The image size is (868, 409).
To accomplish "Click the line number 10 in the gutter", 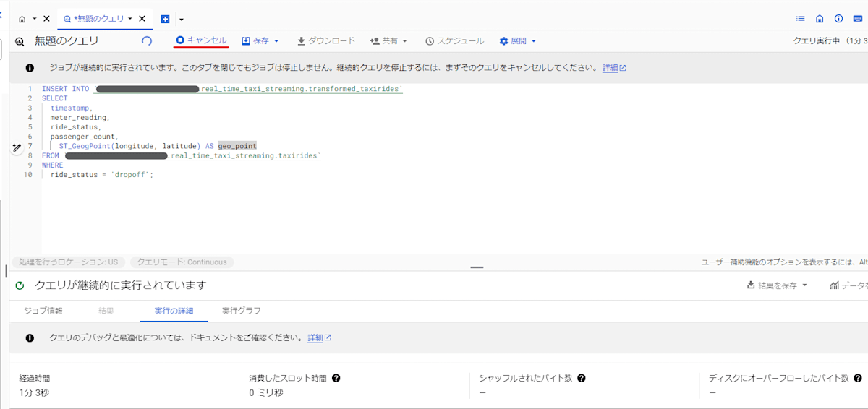I will coord(27,174).
